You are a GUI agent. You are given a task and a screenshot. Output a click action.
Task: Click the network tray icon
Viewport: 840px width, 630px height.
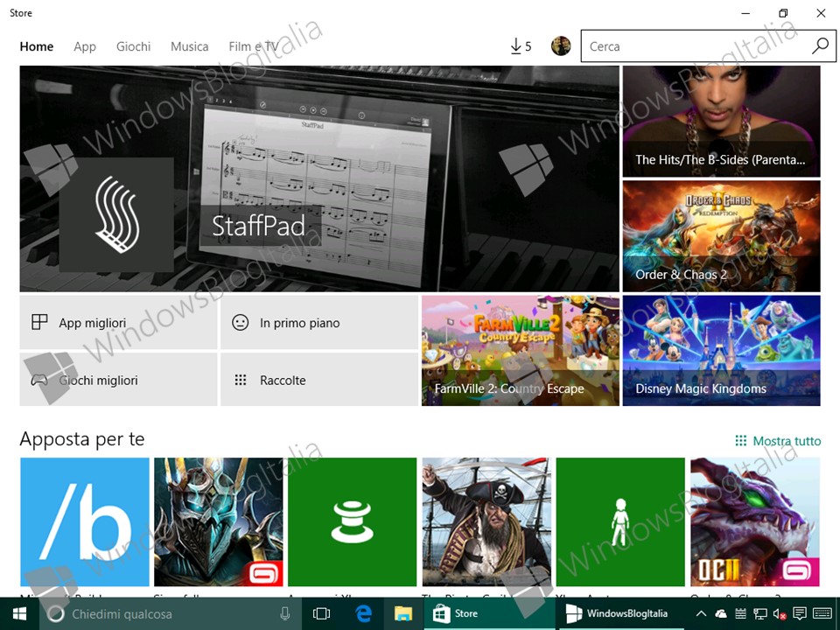759,614
